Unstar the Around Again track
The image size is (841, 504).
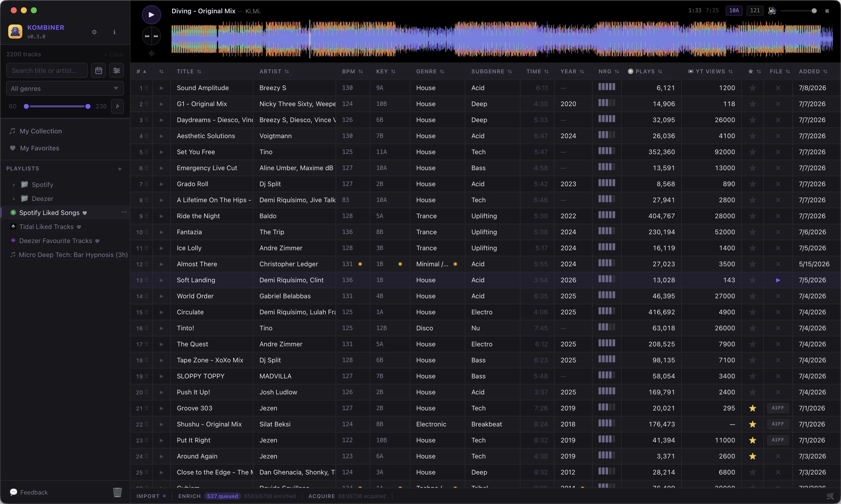753,456
